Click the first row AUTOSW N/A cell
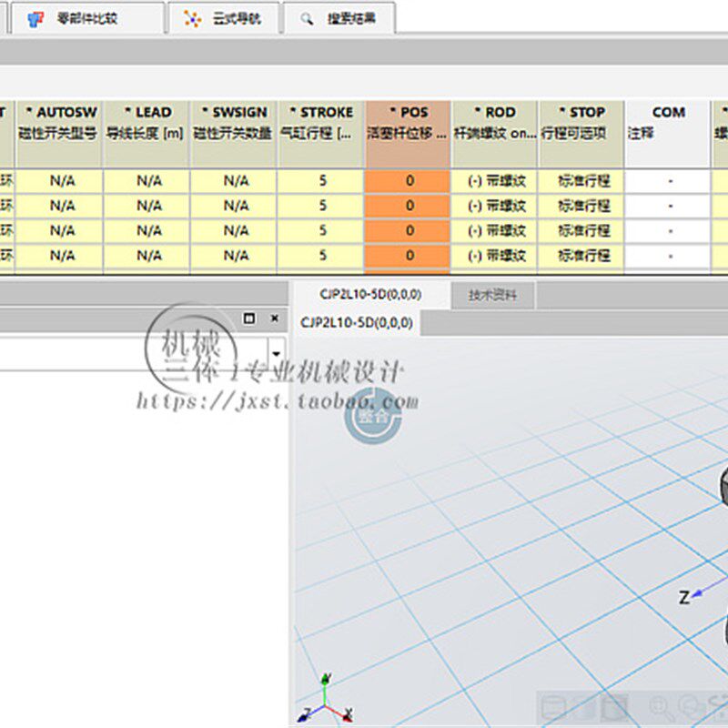 [58, 180]
